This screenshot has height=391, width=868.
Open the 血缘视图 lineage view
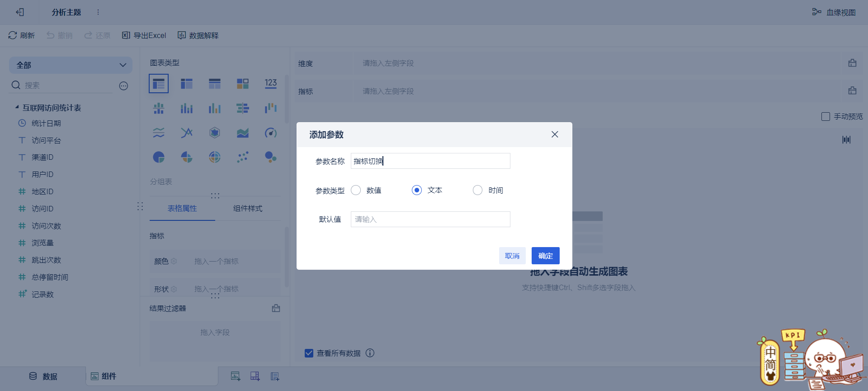[x=834, y=12]
